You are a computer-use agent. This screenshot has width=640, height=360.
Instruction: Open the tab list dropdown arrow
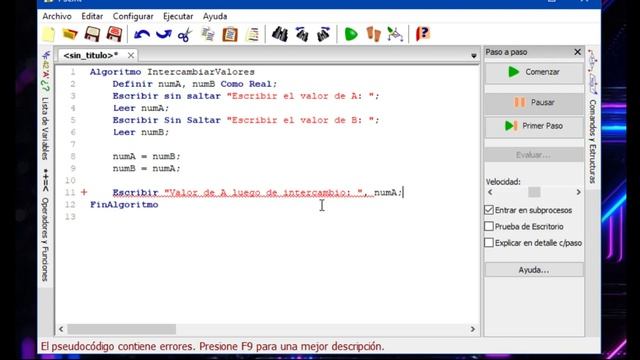(473, 56)
